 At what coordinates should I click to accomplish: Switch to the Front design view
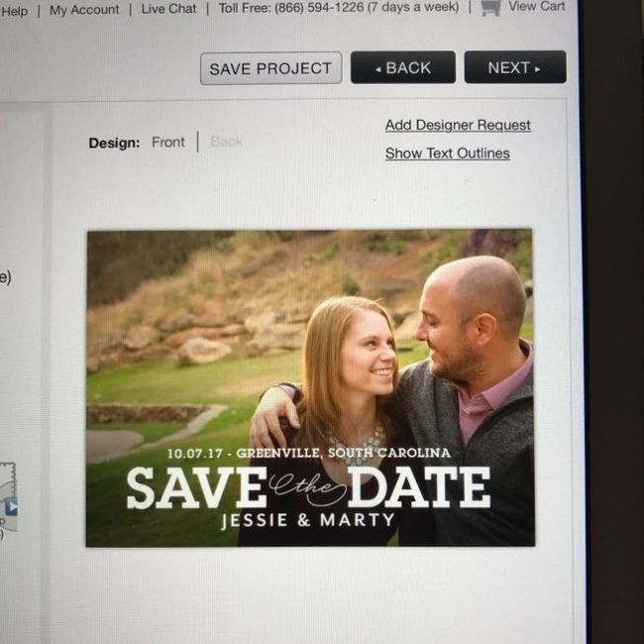(x=168, y=142)
